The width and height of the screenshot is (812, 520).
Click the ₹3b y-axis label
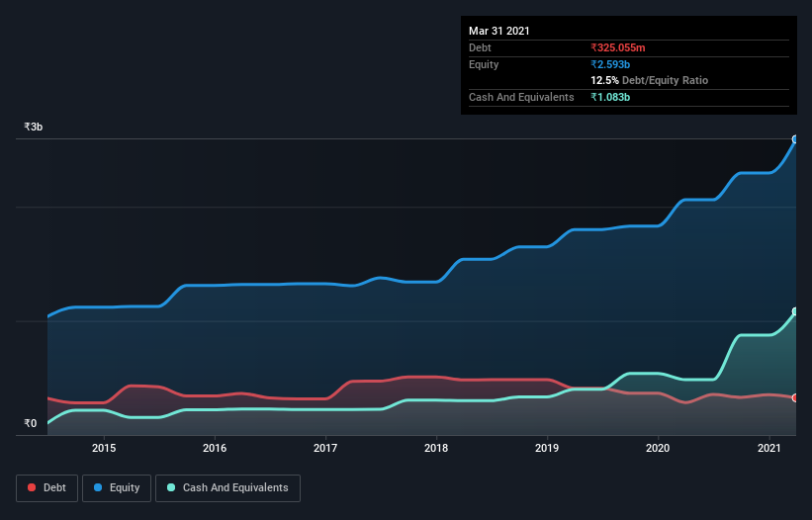[34, 127]
